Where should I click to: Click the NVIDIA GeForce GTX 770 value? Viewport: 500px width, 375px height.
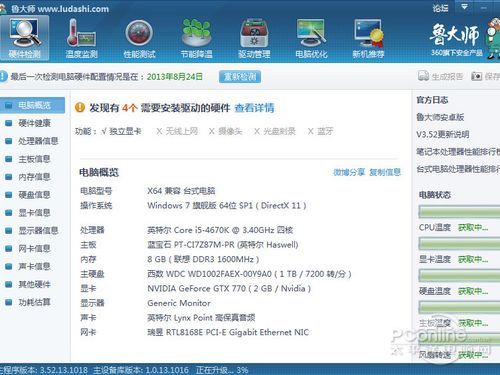click(229, 288)
